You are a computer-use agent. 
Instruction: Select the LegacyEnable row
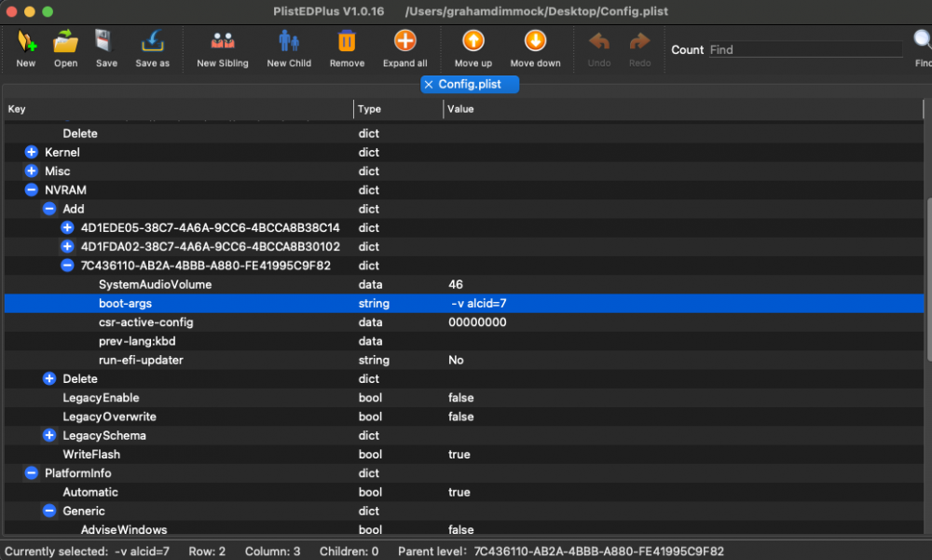tap(463, 398)
